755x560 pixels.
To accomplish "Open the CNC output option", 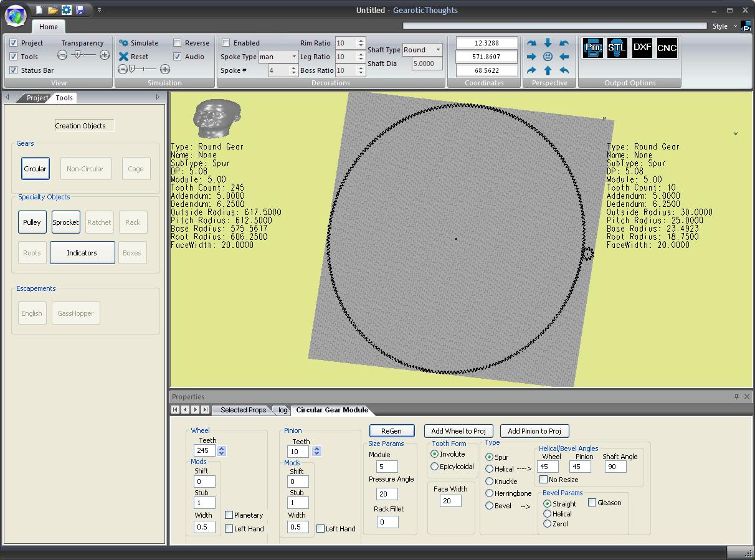I will coord(667,48).
